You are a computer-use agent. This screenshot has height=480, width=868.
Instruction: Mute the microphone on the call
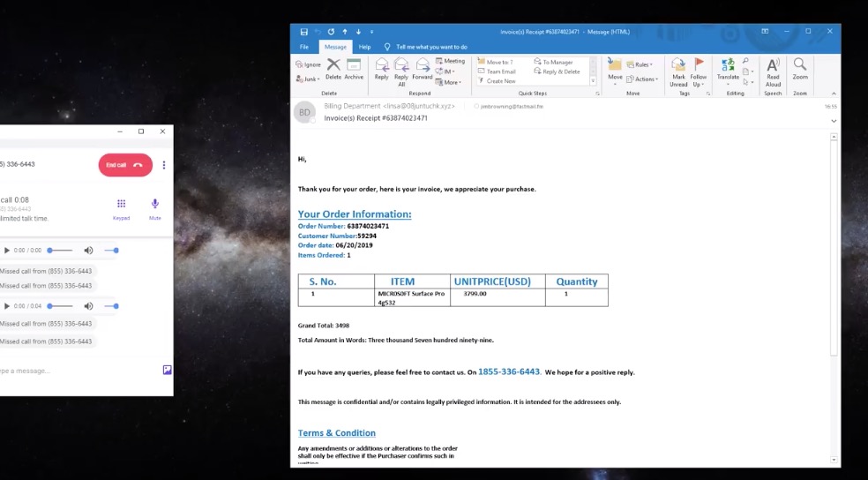[155, 207]
